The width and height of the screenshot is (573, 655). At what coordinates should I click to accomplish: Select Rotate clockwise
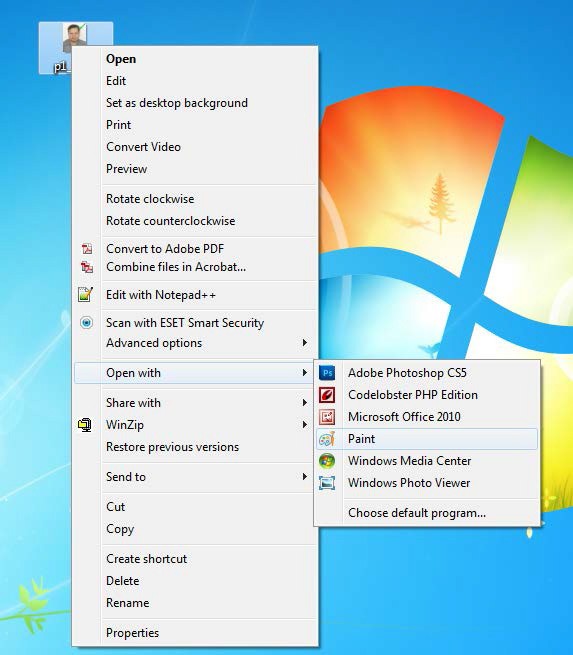point(195,199)
